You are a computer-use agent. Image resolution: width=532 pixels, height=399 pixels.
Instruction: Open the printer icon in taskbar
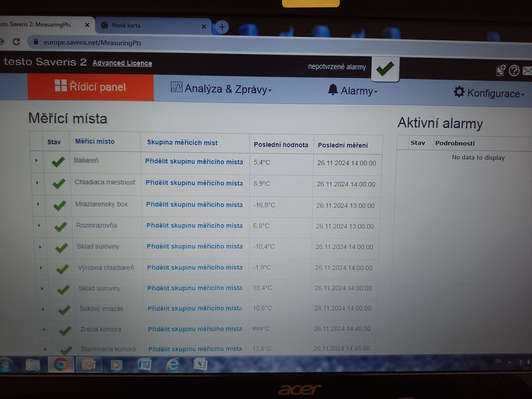tap(33, 365)
